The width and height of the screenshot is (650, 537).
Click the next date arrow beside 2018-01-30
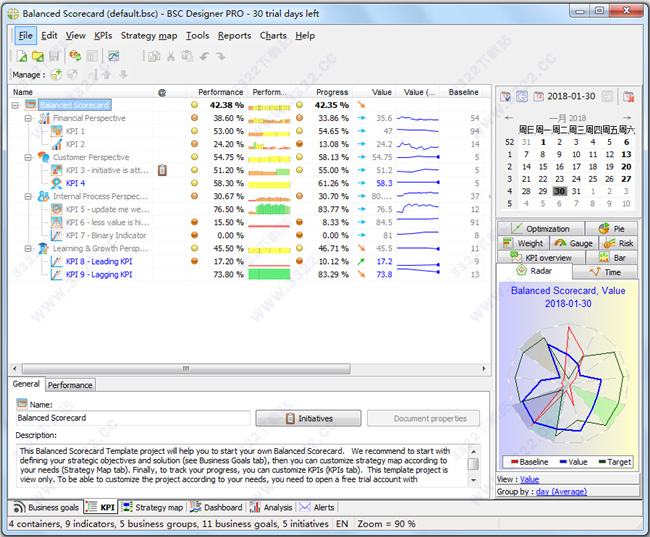pos(607,97)
